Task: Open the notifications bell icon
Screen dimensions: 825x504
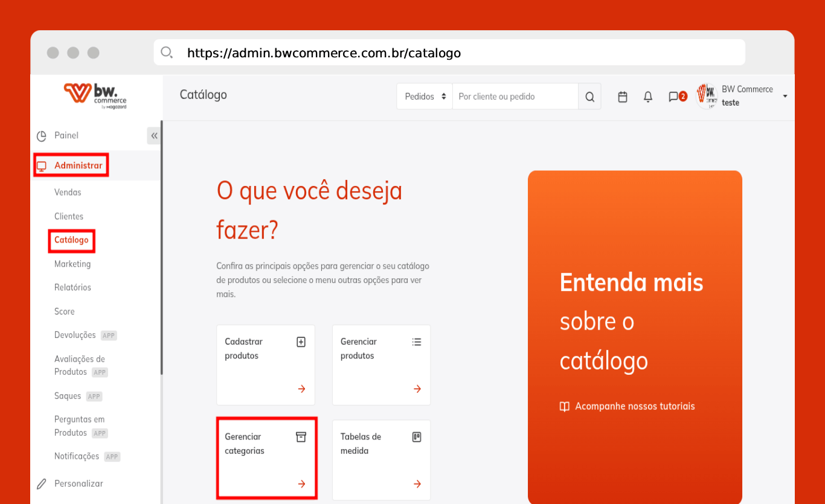Action: (648, 97)
